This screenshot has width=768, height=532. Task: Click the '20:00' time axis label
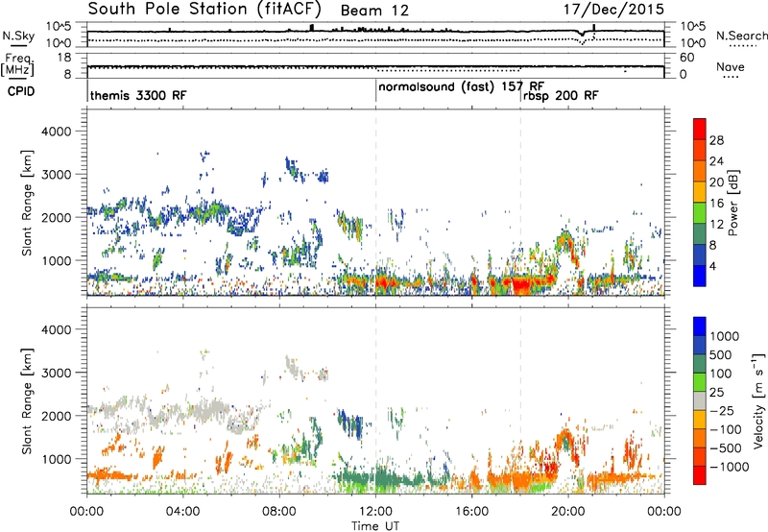point(567,512)
